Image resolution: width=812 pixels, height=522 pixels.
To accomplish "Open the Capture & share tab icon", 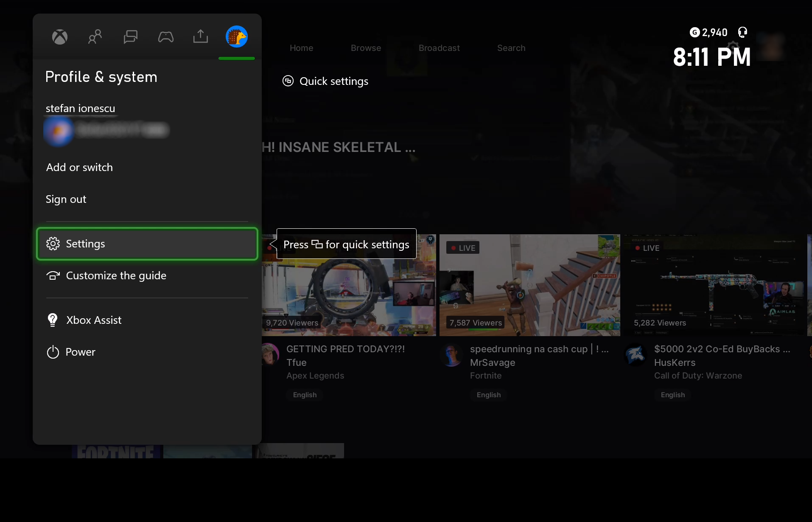I will point(201,36).
